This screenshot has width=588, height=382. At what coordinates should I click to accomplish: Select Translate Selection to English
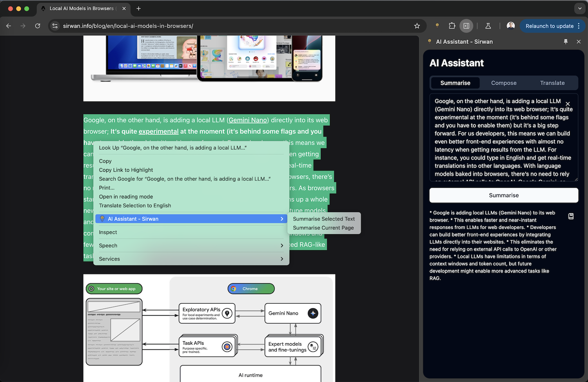pos(191,206)
